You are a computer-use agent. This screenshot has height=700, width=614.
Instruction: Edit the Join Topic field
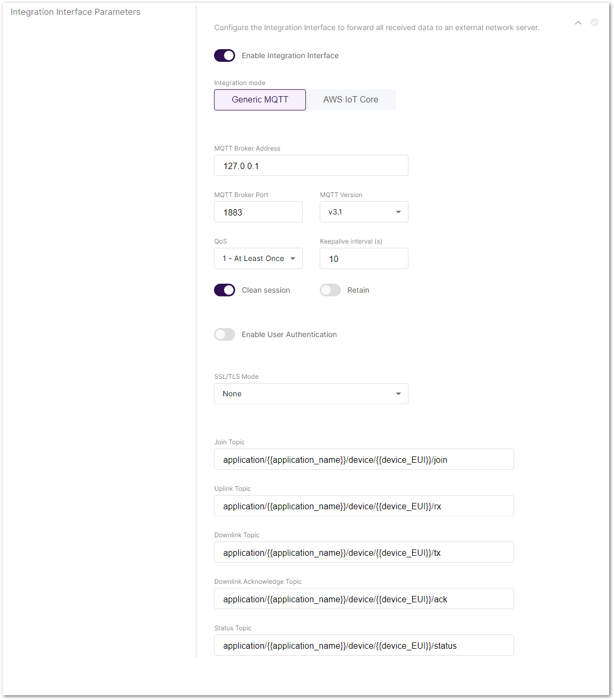click(x=364, y=459)
